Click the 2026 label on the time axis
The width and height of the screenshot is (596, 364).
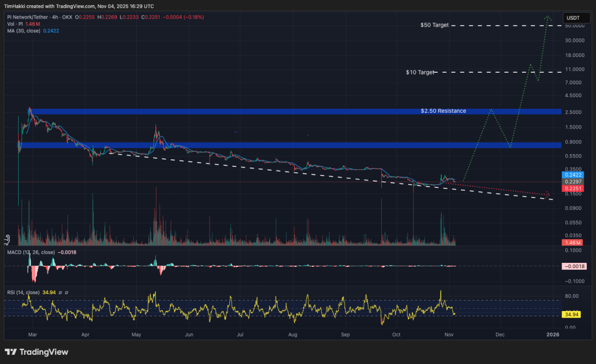coord(552,334)
